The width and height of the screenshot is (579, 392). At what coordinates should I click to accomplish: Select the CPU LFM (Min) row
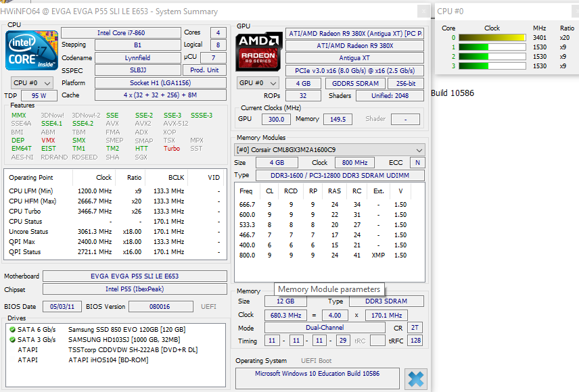(x=115, y=191)
